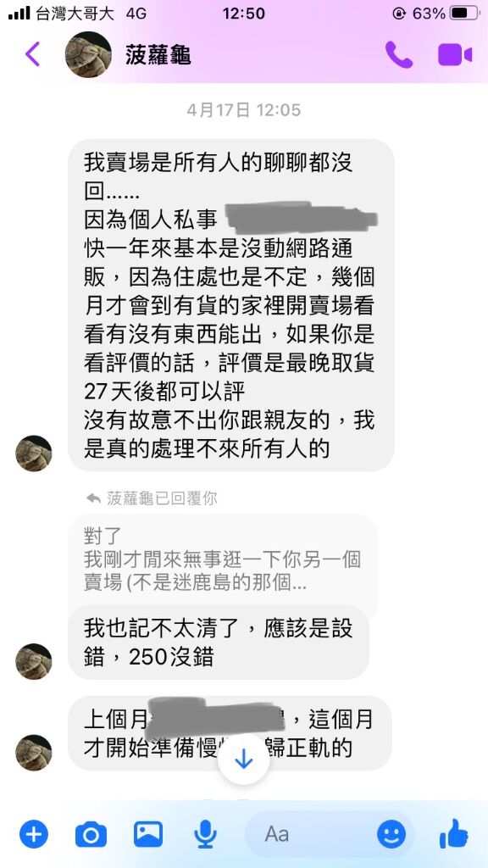Open the emoji picker in message field
488x868 pixels.
coord(391,834)
